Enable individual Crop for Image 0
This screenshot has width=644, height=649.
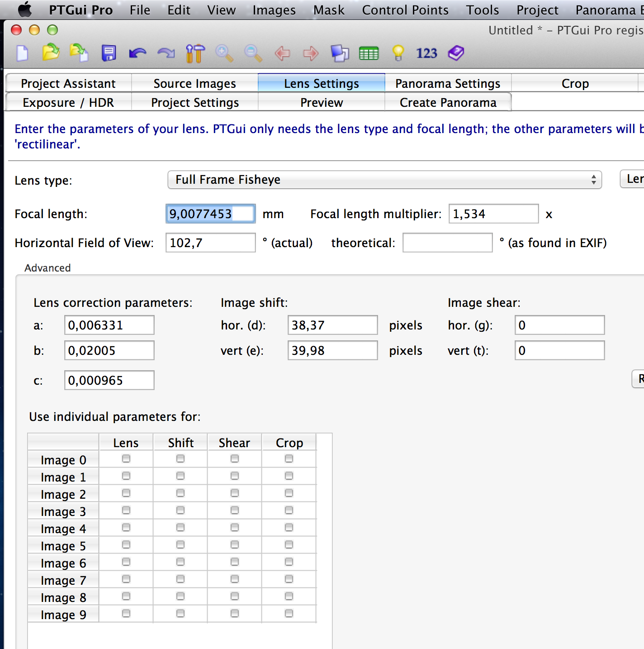289,459
